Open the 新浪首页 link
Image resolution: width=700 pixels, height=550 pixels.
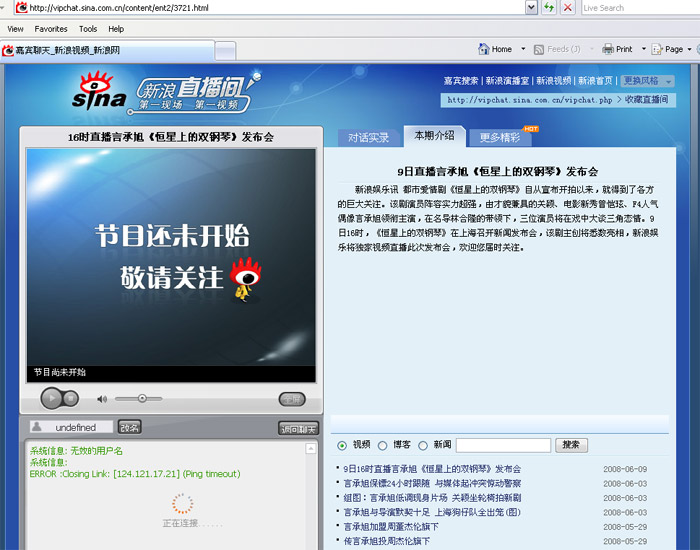click(595, 81)
